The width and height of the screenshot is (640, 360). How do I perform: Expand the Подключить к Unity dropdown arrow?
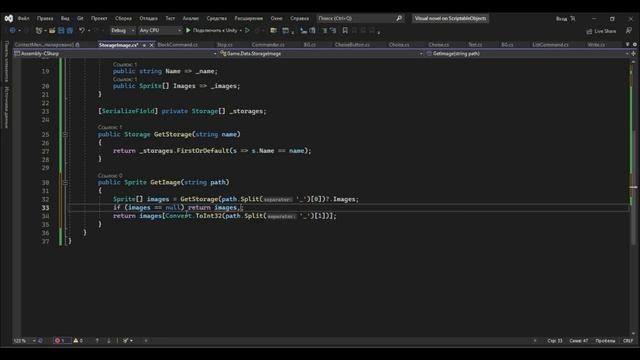pos(241,31)
